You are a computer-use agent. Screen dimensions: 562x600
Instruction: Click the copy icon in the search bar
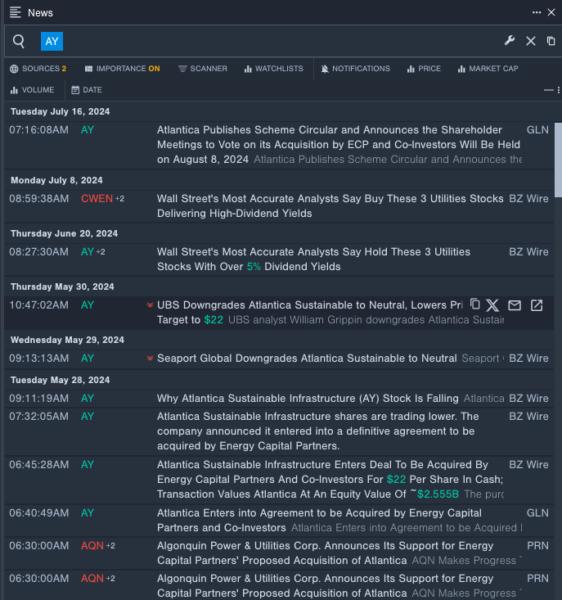(x=551, y=41)
